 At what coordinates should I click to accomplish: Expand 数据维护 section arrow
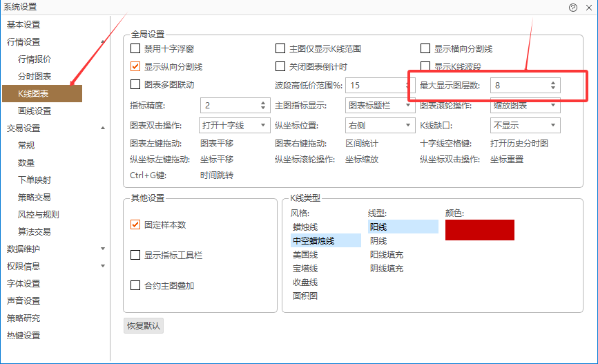click(x=103, y=249)
